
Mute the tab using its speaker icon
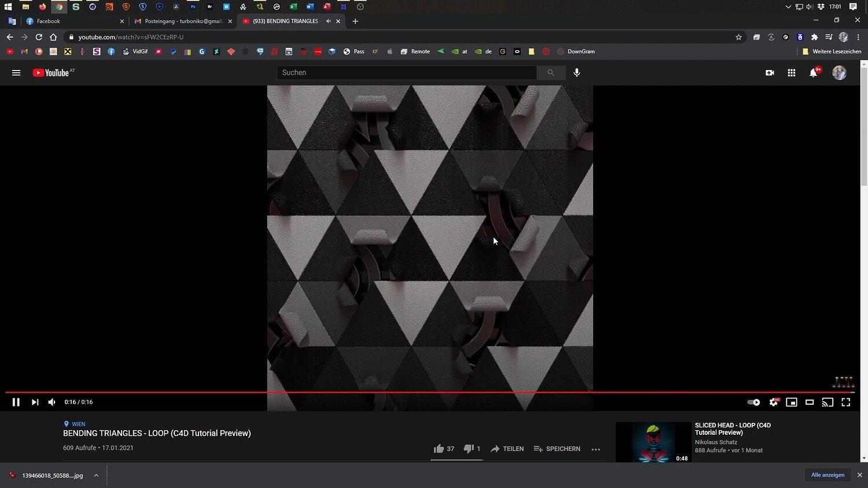(328, 21)
